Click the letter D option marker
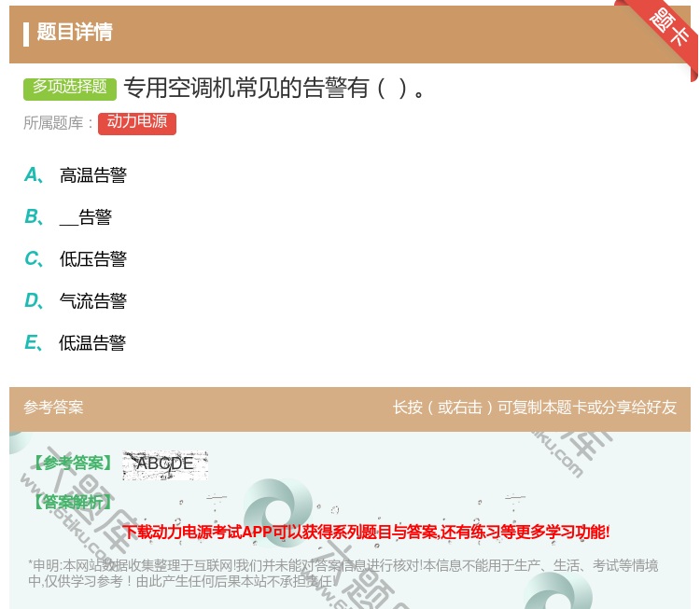 (34, 300)
